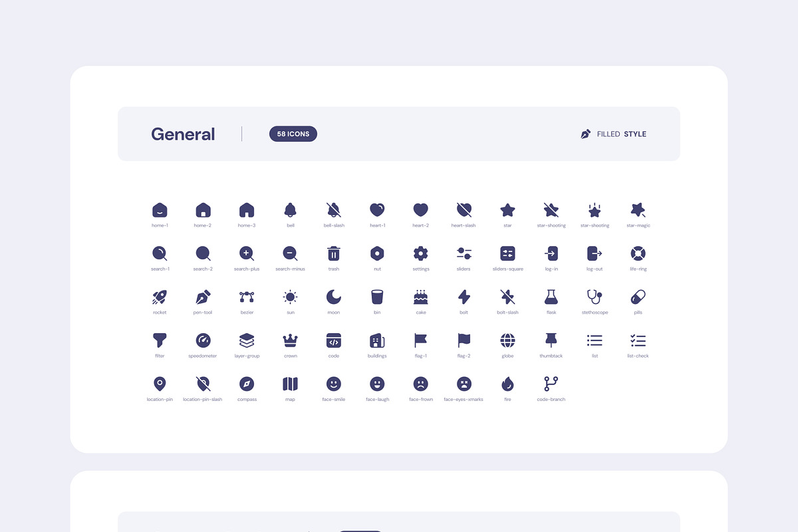The width and height of the screenshot is (798, 532).
Task: Click the trash icon
Action: point(334,253)
